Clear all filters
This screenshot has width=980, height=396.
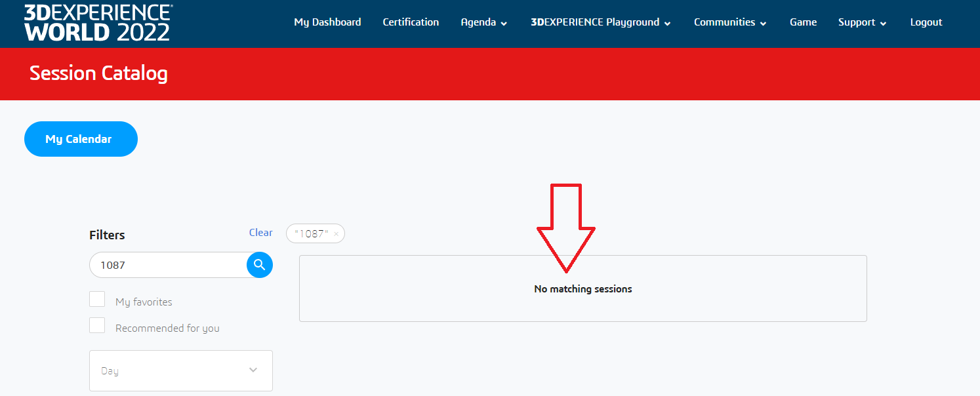pos(260,233)
